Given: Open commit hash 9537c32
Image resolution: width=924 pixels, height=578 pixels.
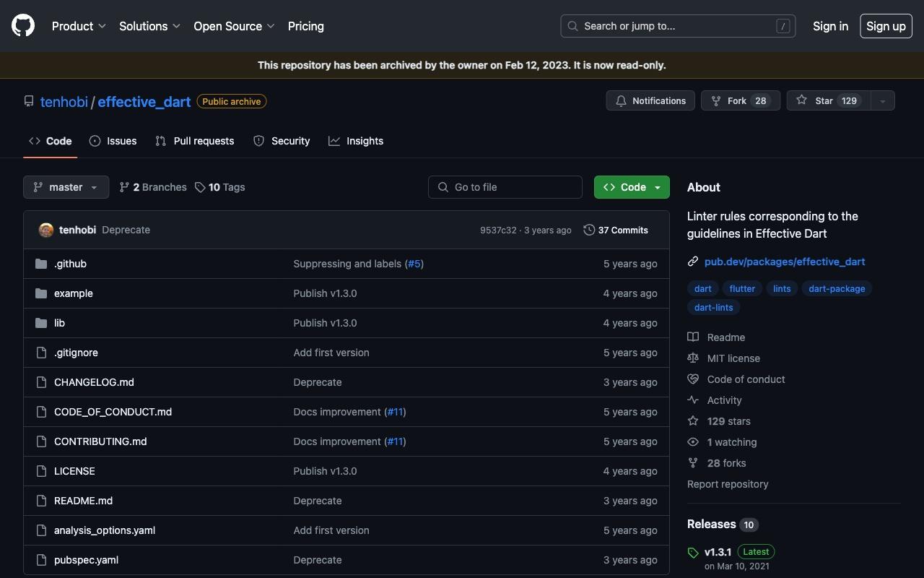Looking at the screenshot, I should pyautogui.click(x=498, y=230).
